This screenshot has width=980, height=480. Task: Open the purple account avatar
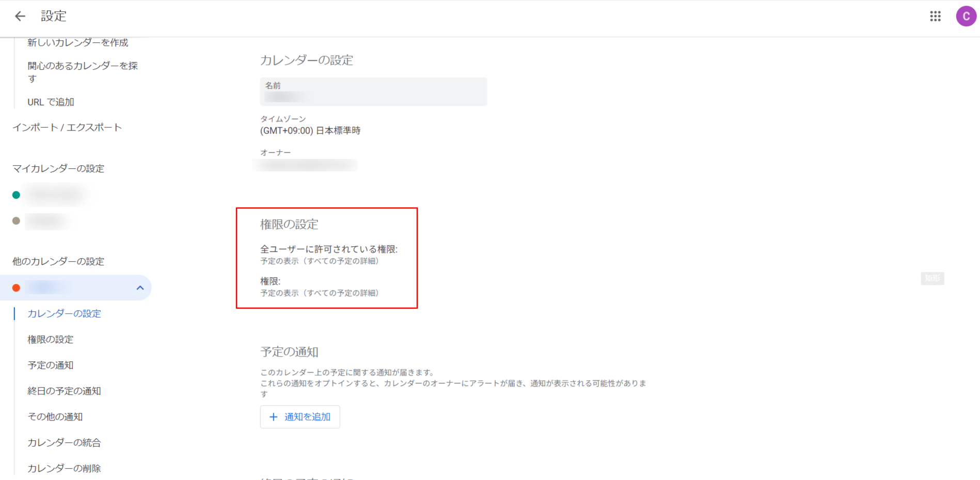coord(966,17)
